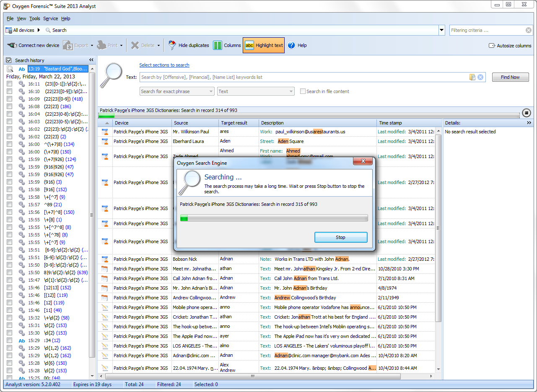This screenshot has width=537, height=392.
Task: Expand the Details panel arrows
Action: pos(529,123)
